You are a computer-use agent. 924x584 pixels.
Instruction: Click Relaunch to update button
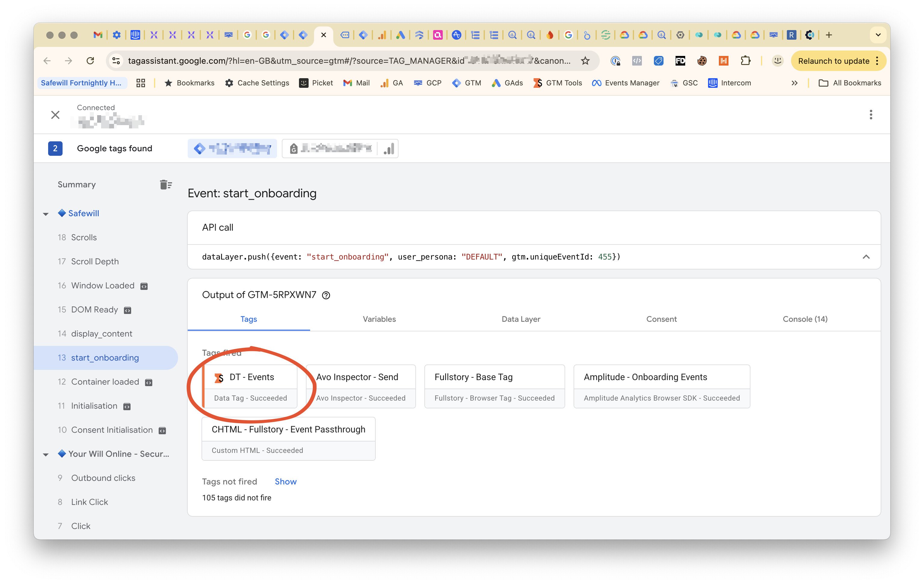(x=833, y=61)
